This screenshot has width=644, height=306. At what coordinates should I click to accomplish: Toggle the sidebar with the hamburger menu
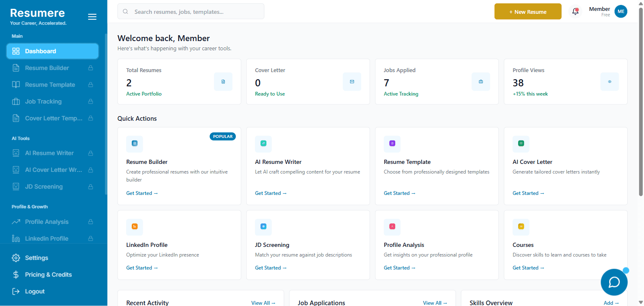92,16
